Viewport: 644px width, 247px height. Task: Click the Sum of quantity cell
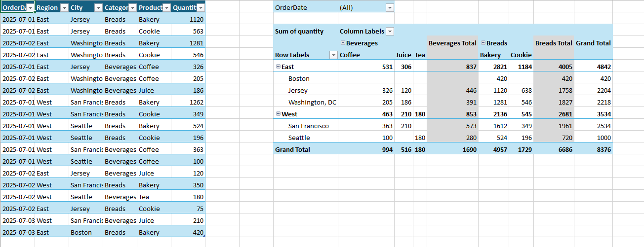tap(299, 32)
